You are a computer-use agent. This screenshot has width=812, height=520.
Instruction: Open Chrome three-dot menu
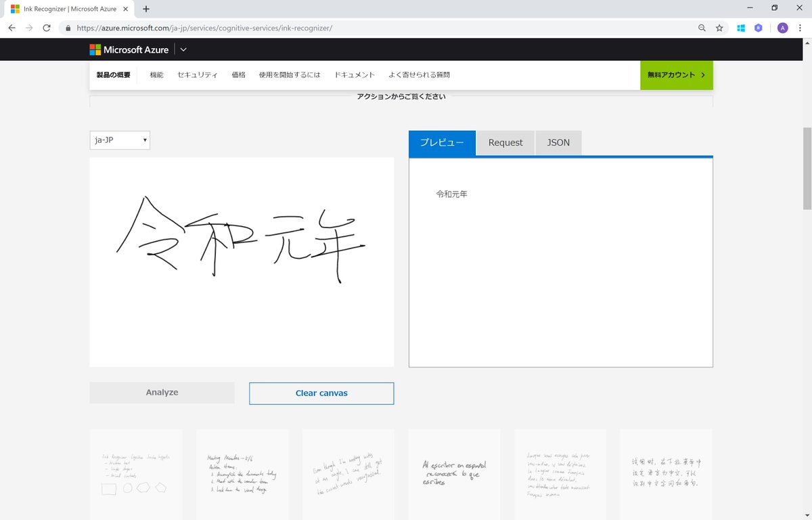tap(800, 28)
